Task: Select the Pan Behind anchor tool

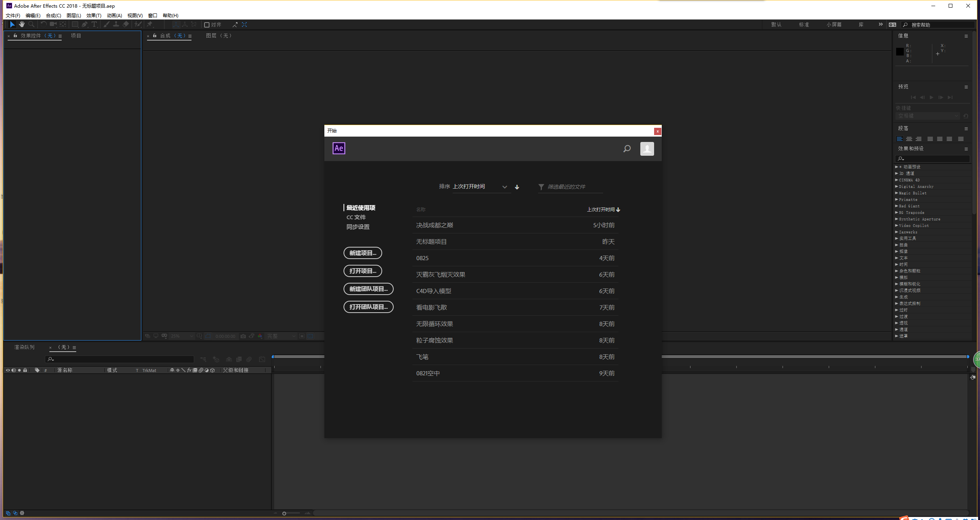Action: (63, 24)
